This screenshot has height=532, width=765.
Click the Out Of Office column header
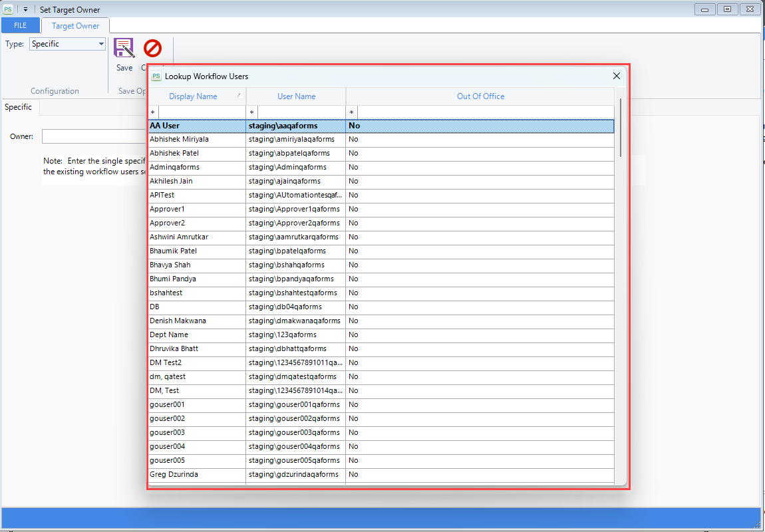pyautogui.click(x=480, y=96)
